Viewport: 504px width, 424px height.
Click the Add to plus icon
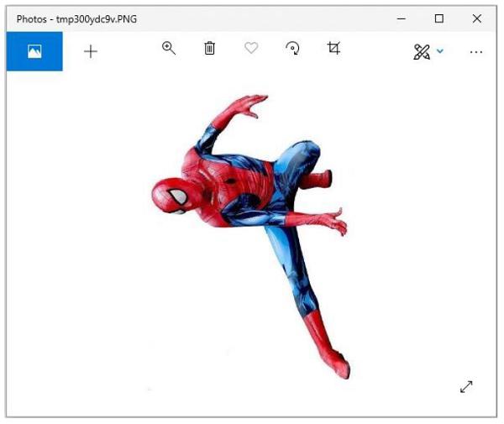point(91,51)
